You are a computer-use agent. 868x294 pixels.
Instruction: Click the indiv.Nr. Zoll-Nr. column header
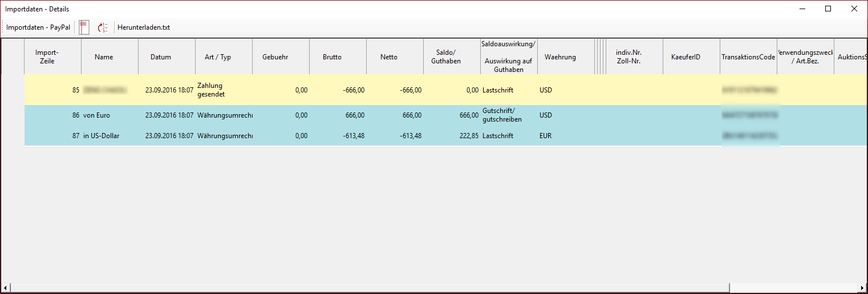(x=634, y=57)
